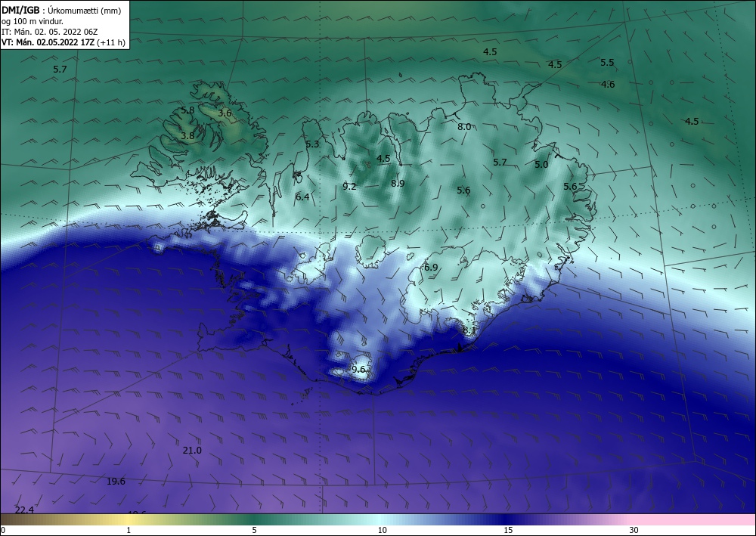Click the '(+11 h)' forecast offset
The image size is (756, 536).
tap(111, 42)
